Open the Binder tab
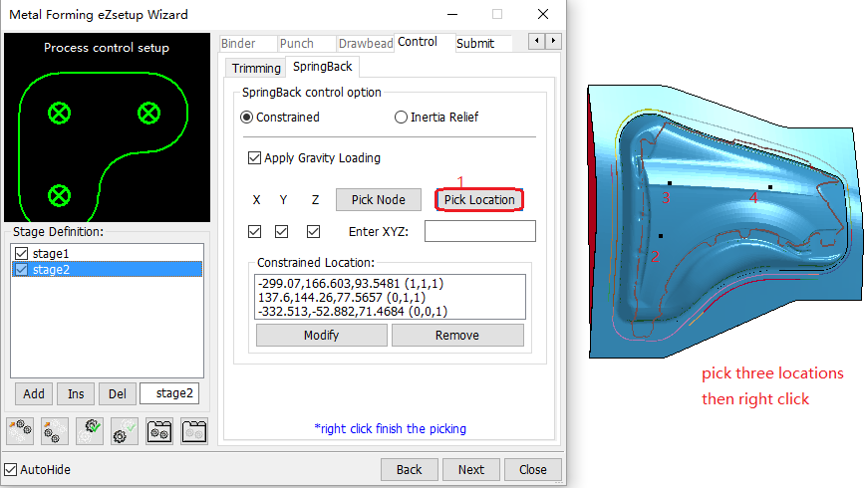The image size is (868, 488). click(248, 43)
